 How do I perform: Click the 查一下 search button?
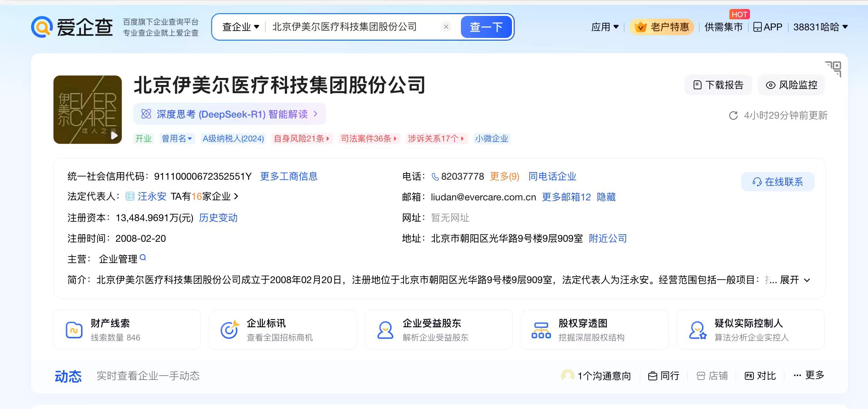[486, 27]
